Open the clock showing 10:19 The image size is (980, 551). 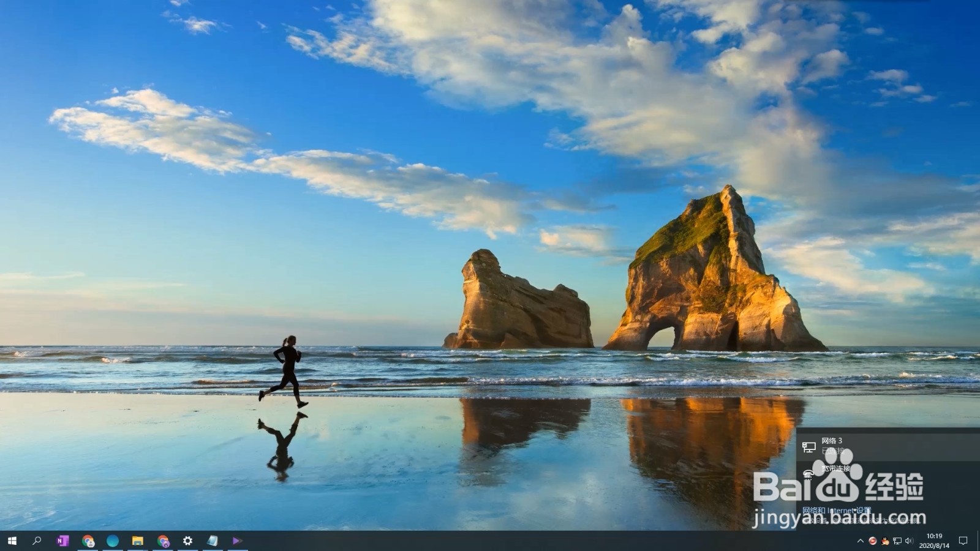tap(934, 541)
